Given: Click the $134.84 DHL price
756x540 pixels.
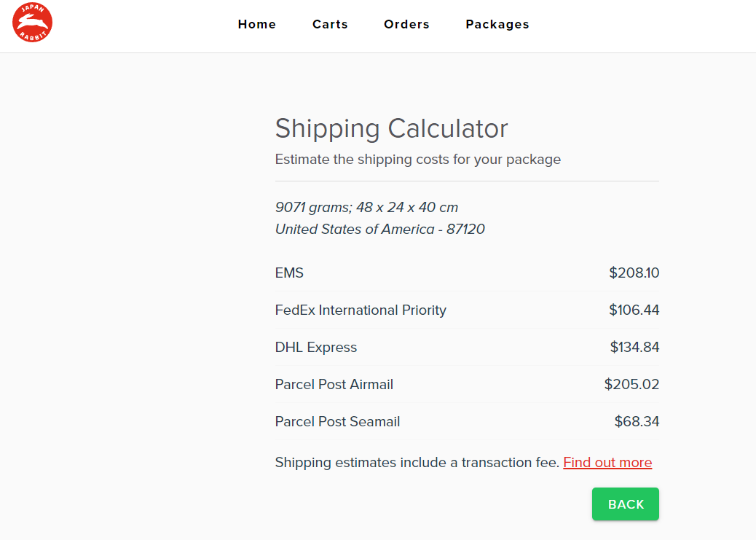Looking at the screenshot, I should 634,348.
